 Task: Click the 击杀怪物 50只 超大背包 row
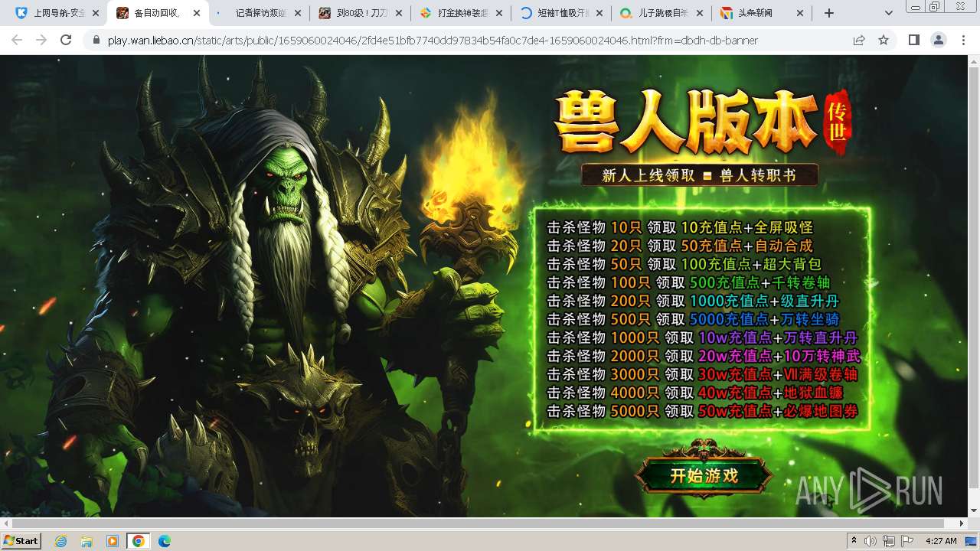pos(684,264)
